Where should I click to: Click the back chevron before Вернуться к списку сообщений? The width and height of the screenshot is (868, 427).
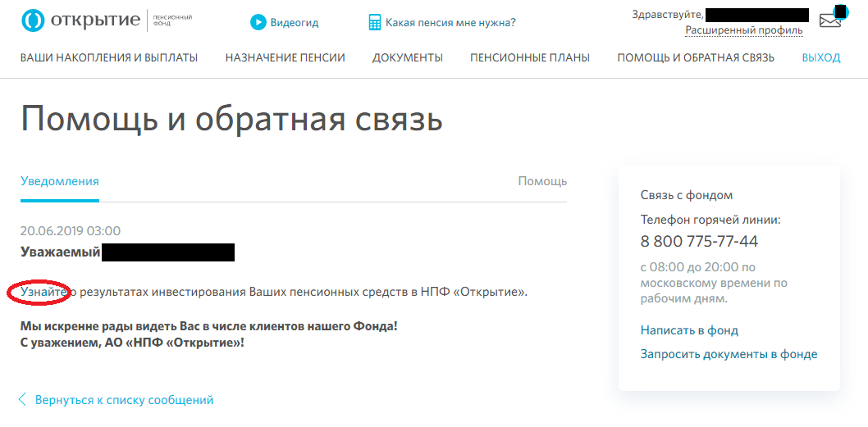[23, 400]
